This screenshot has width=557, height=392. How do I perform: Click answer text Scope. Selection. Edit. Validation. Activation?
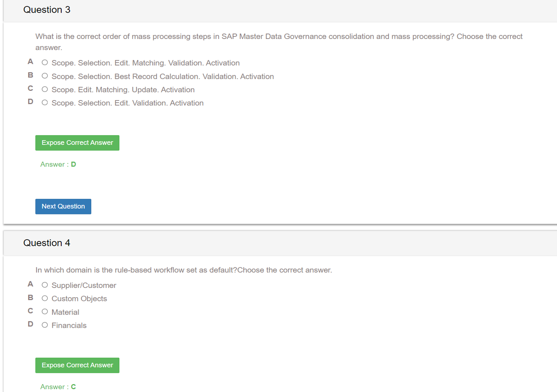tap(128, 103)
